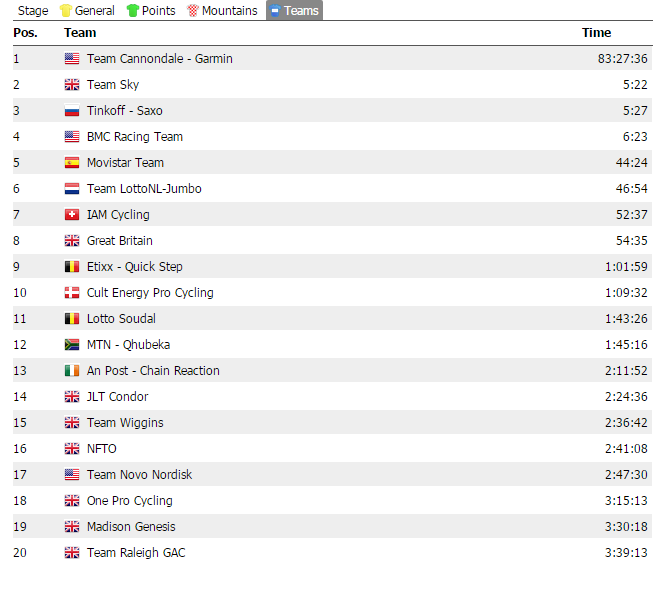
Task: Click the Pos. column header
Action: 25,33
